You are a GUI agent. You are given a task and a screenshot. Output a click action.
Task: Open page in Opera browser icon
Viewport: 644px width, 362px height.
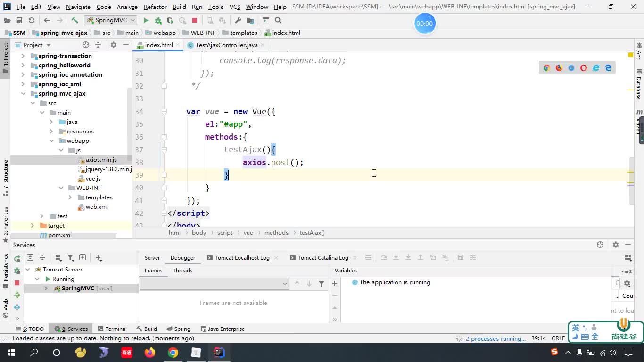click(x=584, y=68)
